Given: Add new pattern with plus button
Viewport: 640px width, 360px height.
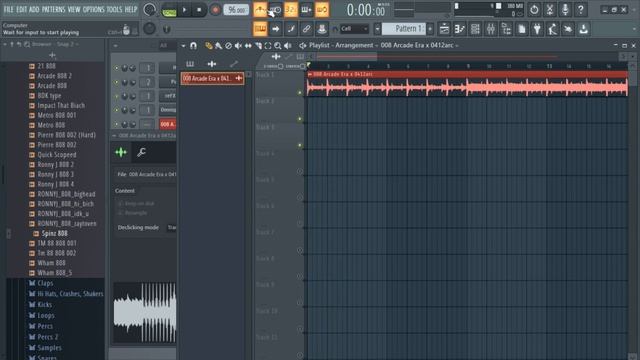Looking at the screenshot, I should click(x=430, y=29).
